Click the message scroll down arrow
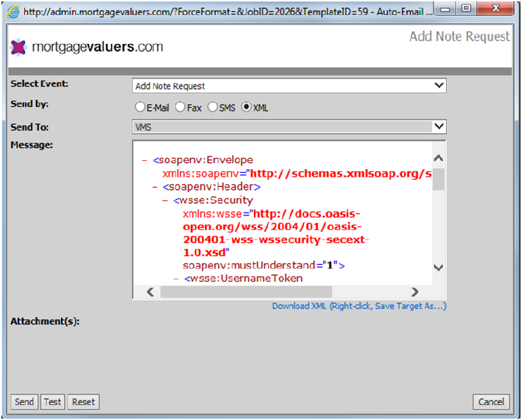The width and height of the screenshot is (522, 420). tap(439, 267)
